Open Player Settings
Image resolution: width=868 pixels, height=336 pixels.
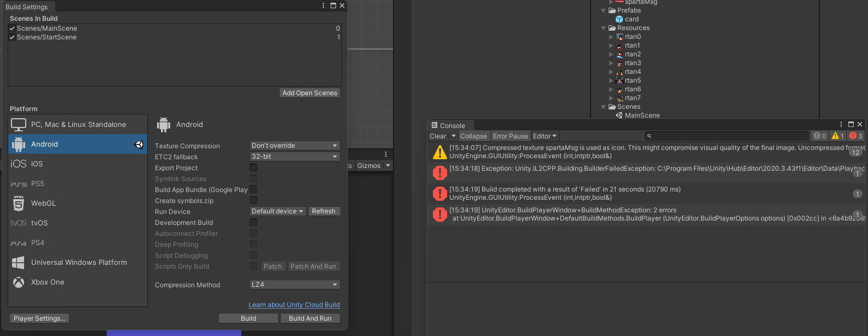(39, 318)
